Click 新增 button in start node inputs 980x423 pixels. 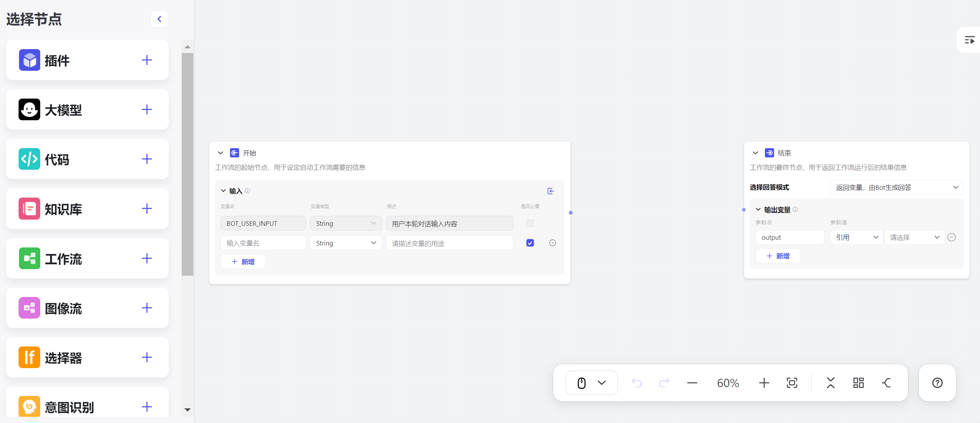point(243,262)
